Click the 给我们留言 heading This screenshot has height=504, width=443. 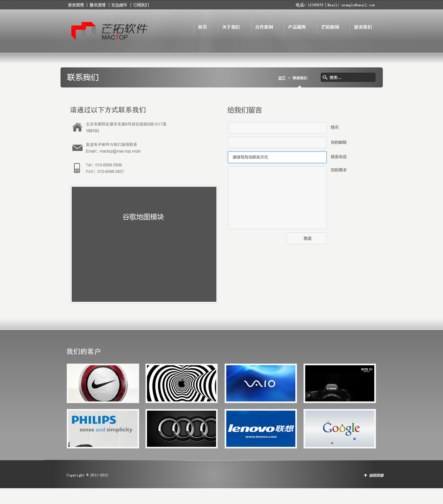pos(245,110)
